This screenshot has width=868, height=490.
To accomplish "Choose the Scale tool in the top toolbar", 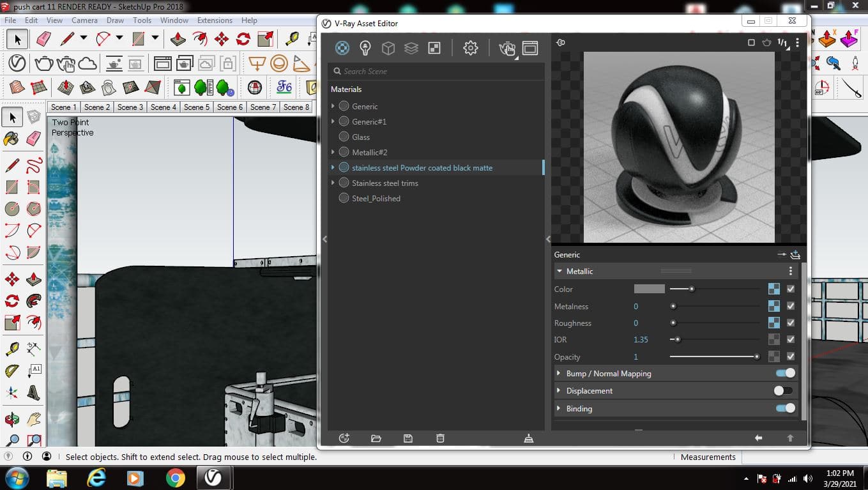I will tap(266, 39).
